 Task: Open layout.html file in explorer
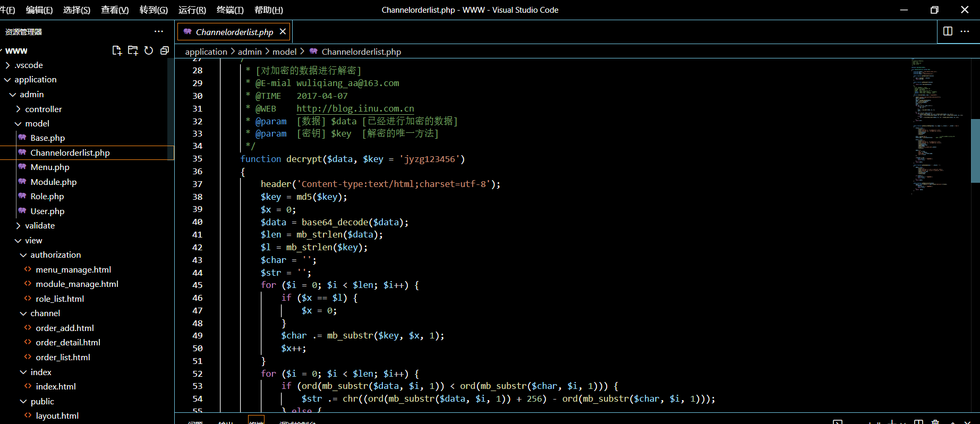point(57,415)
